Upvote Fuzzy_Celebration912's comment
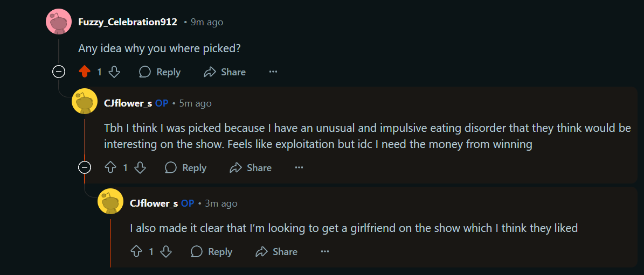 click(84, 72)
